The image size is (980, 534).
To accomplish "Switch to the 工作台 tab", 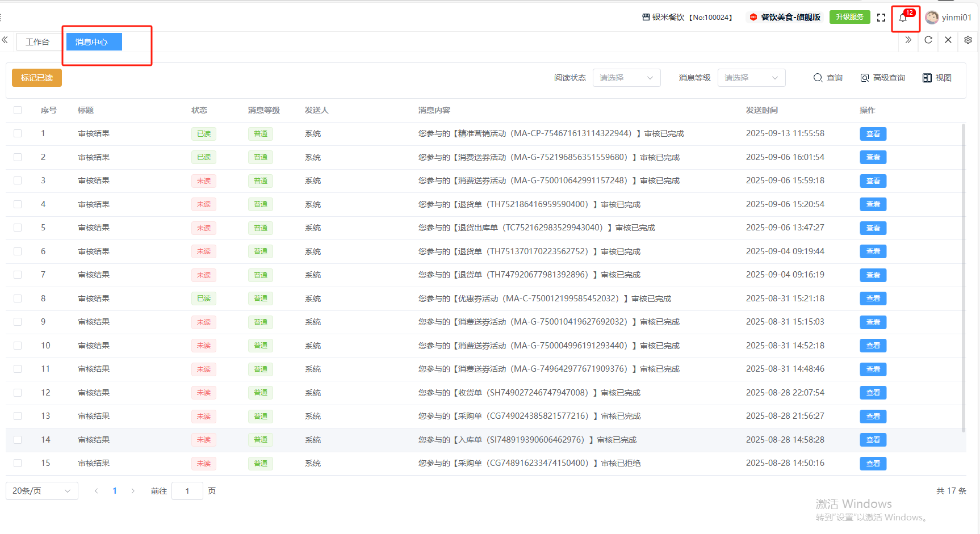I will [37, 42].
